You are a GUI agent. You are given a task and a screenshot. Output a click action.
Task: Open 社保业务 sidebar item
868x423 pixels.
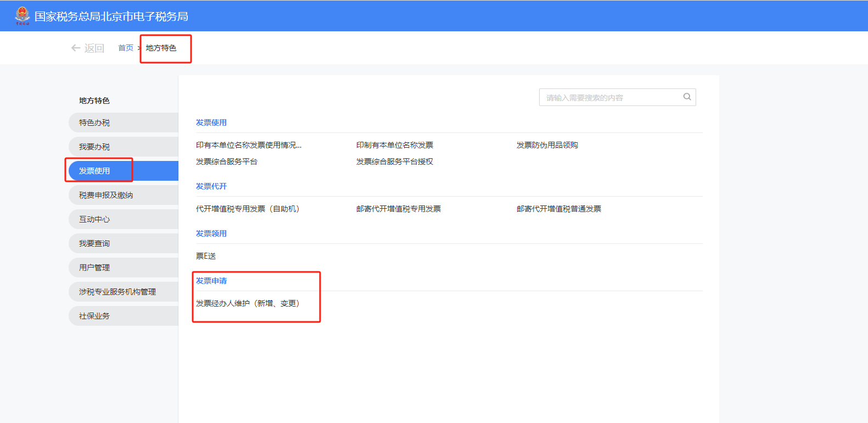coord(124,316)
